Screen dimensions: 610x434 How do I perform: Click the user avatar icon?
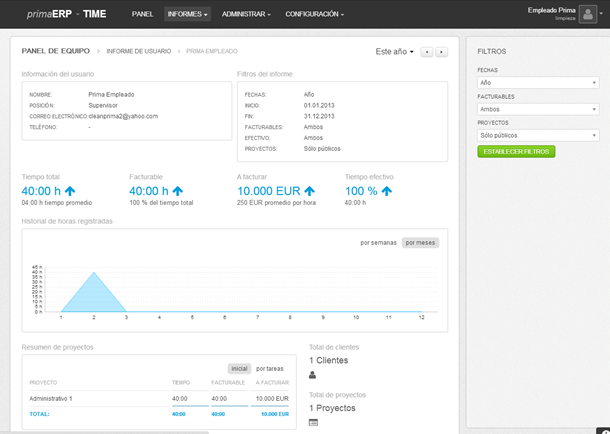[x=587, y=14]
